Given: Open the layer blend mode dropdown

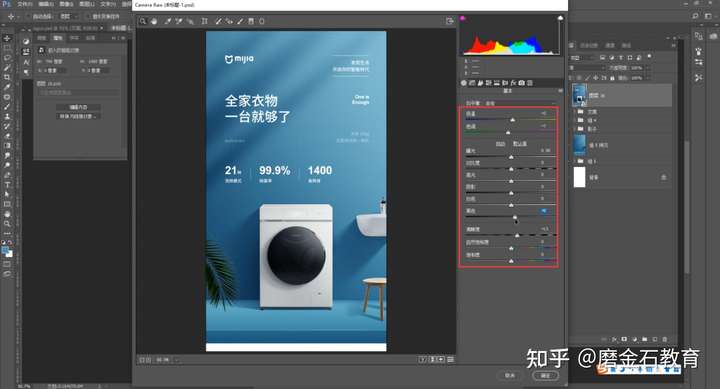Looking at the screenshot, I should (589, 68).
